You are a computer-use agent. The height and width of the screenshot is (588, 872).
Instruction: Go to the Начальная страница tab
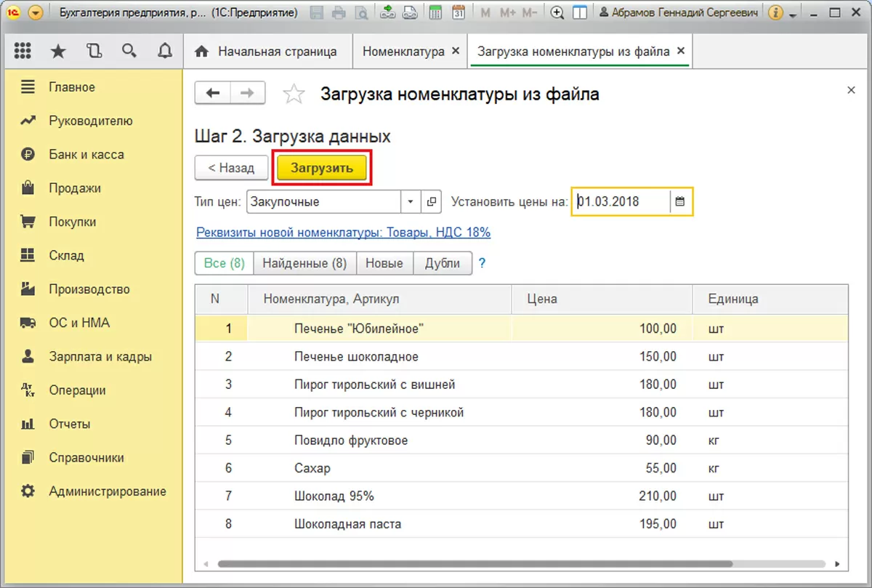(x=267, y=52)
